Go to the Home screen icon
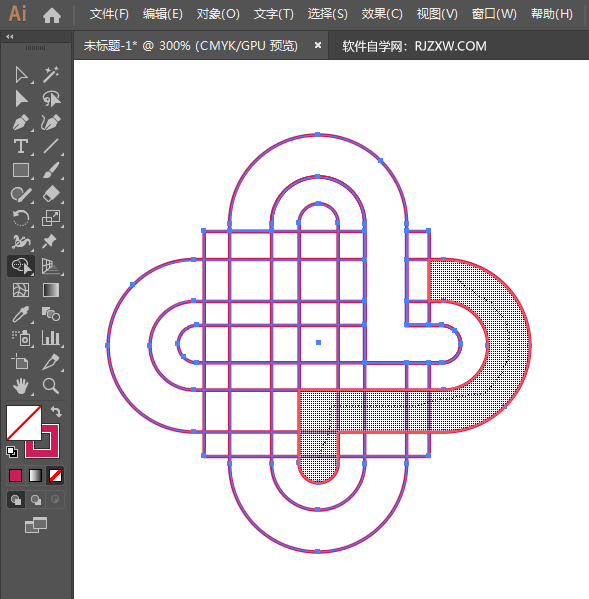Screen dimensions: 589x599 pyautogui.click(x=52, y=15)
